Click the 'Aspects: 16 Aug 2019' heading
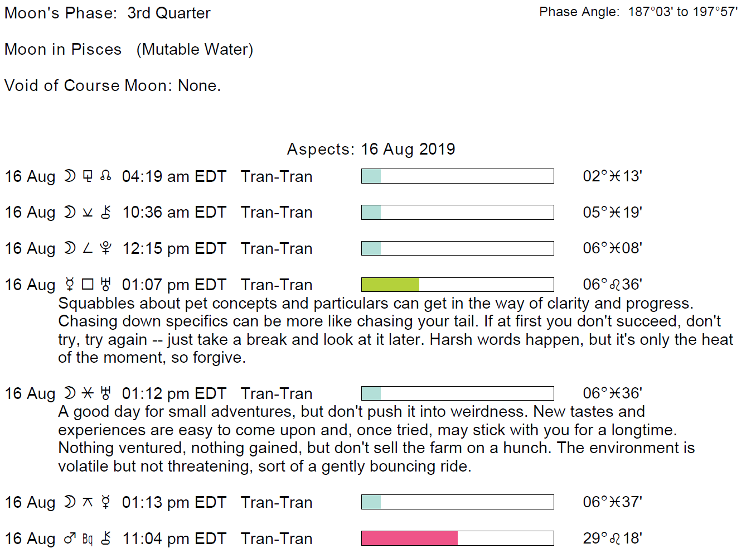The height and width of the screenshot is (553, 756). pyautogui.click(x=371, y=149)
